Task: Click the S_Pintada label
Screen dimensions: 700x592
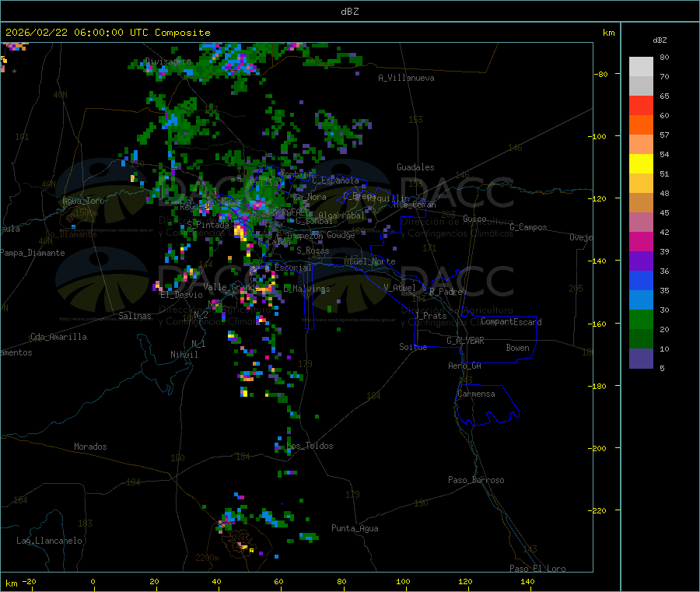Action: (208, 225)
